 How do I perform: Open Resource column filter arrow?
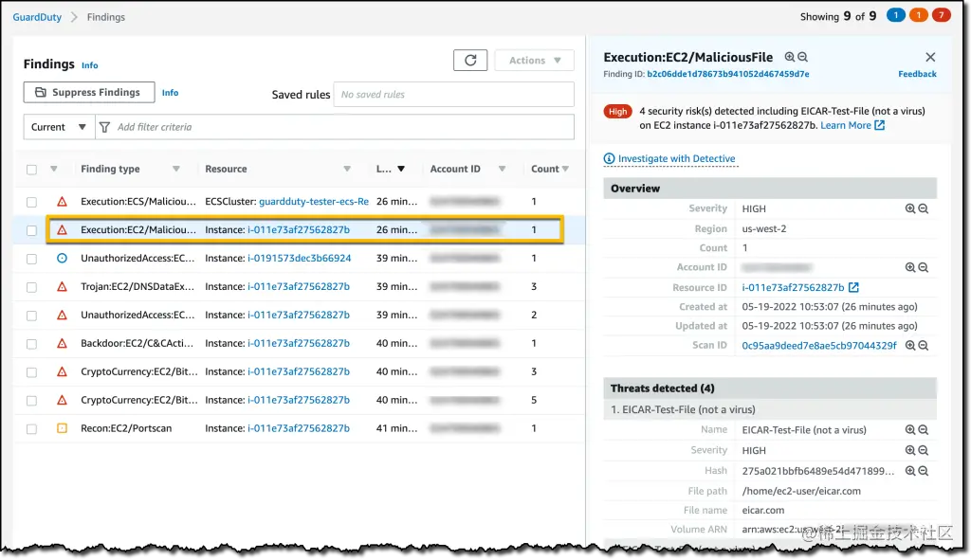click(347, 169)
